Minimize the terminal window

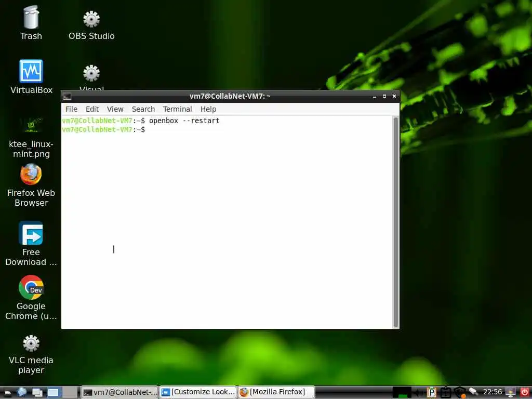tap(375, 96)
